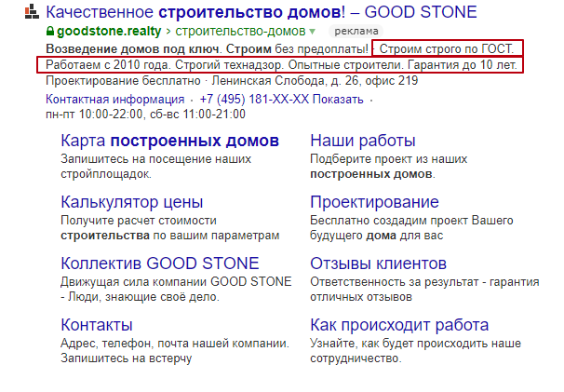This screenshot has height=392, width=564.
Task: Click text Подберите проект из наших
Action: 388,158
